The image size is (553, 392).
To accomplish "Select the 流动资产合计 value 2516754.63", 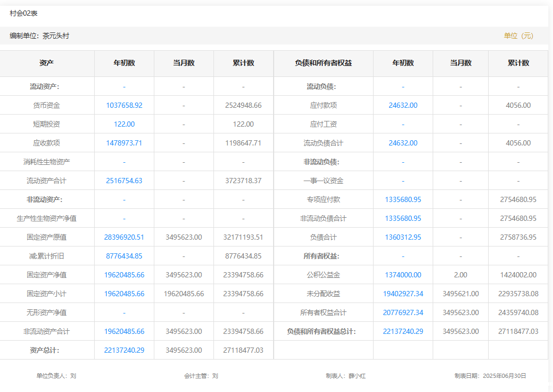I will (124, 181).
